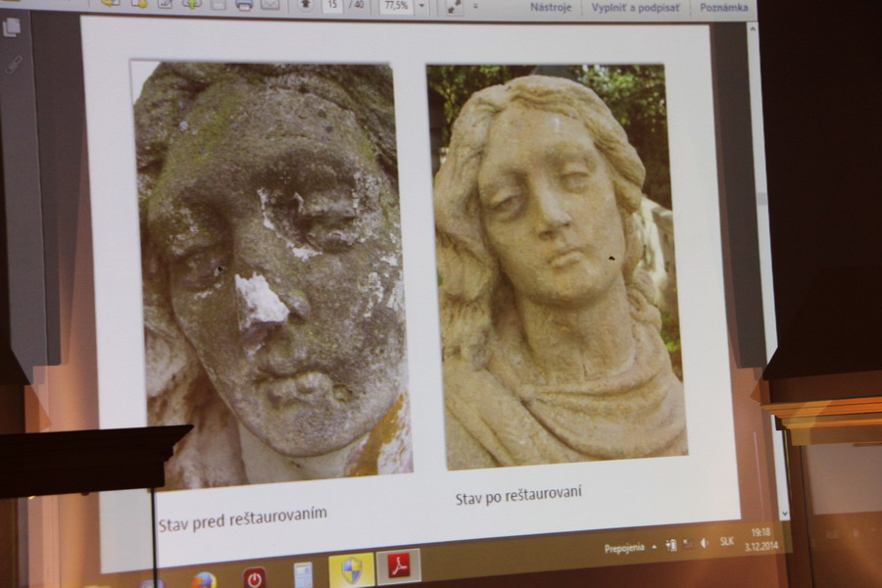The image size is (882, 588).
Task: Click the upload to cloud icon
Action: 192,5
